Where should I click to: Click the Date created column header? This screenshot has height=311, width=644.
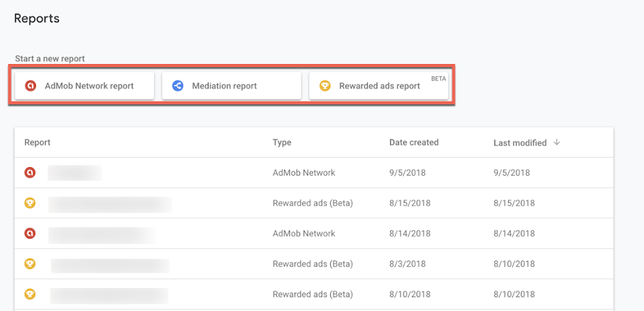point(414,143)
